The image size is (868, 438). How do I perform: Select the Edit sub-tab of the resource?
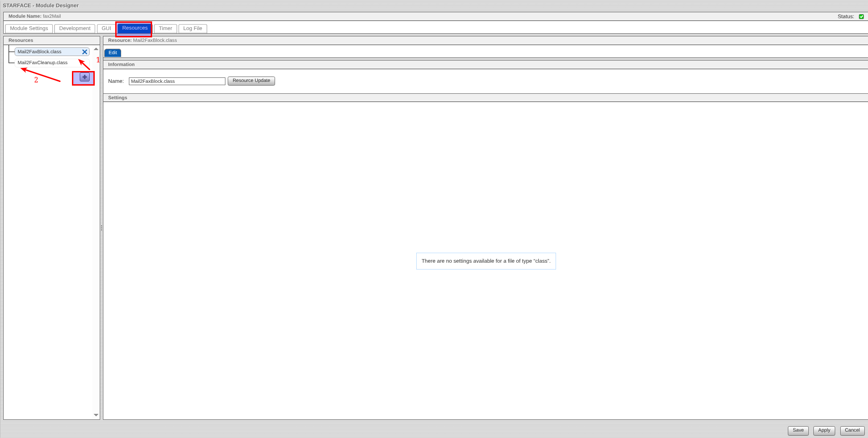pos(113,53)
